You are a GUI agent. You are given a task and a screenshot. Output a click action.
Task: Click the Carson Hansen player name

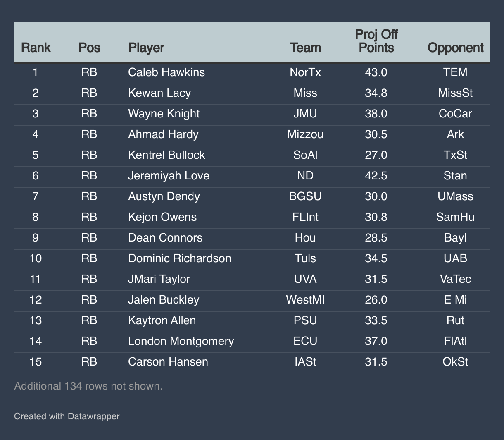click(x=168, y=362)
